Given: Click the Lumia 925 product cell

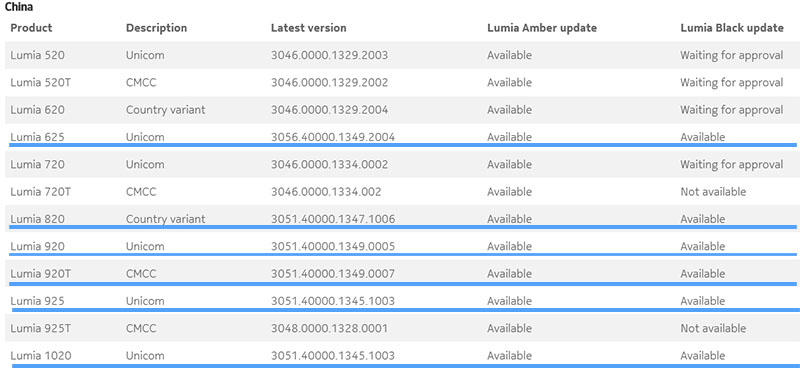Looking at the screenshot, I should [x=38, y=301].
